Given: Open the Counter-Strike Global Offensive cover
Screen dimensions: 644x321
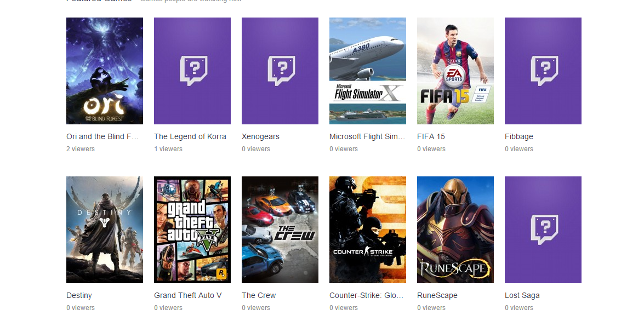Looking at the screenshot, I should [368, 230].
